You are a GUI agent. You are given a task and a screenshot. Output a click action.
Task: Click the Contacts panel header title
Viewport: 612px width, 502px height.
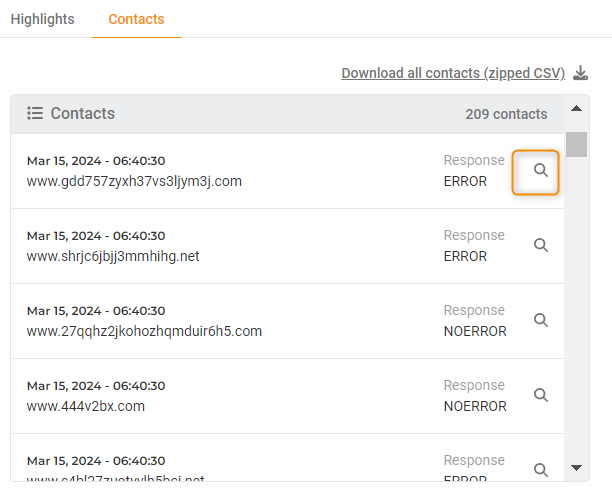point(83,114)
